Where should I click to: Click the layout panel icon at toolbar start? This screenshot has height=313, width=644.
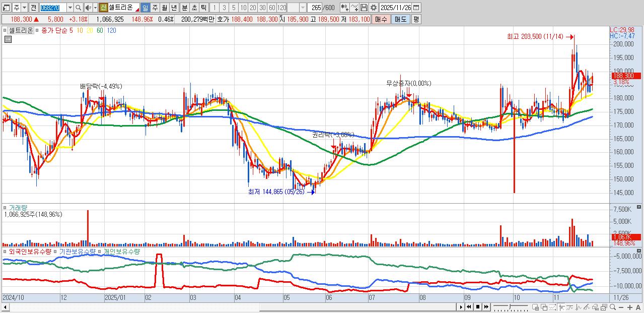pyautogui.click(x=6, y=8)
